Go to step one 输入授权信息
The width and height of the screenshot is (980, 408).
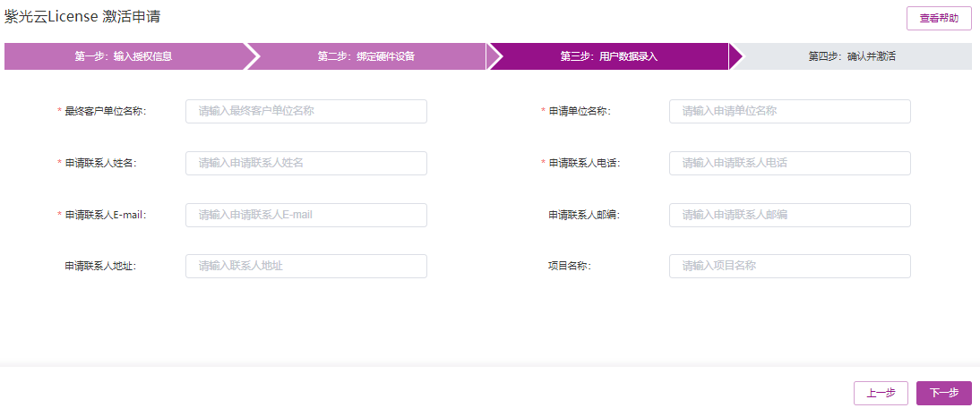tap(125, 56)
